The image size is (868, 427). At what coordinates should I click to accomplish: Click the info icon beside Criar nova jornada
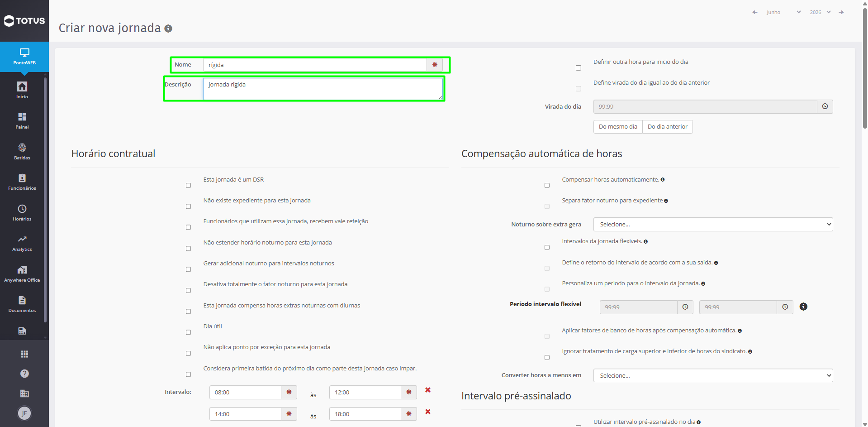point(168,29)
